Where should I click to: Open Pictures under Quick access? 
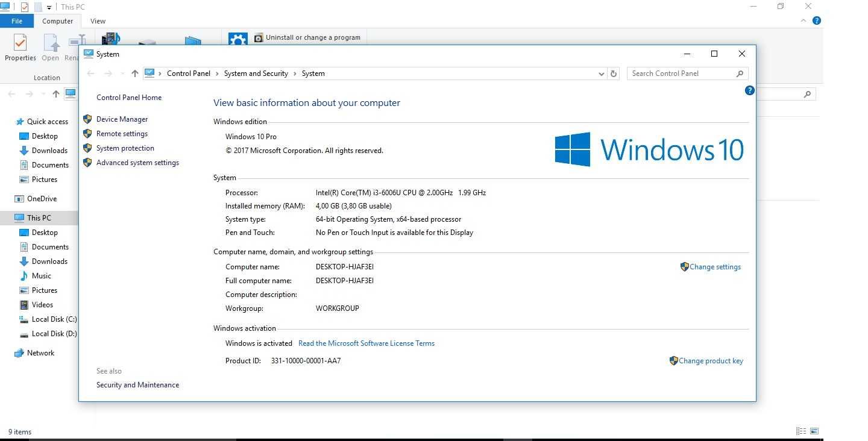(45, 180)
